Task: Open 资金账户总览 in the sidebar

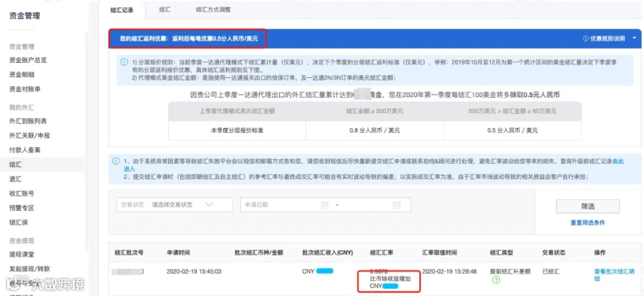Action: click(x=28, y=60)
